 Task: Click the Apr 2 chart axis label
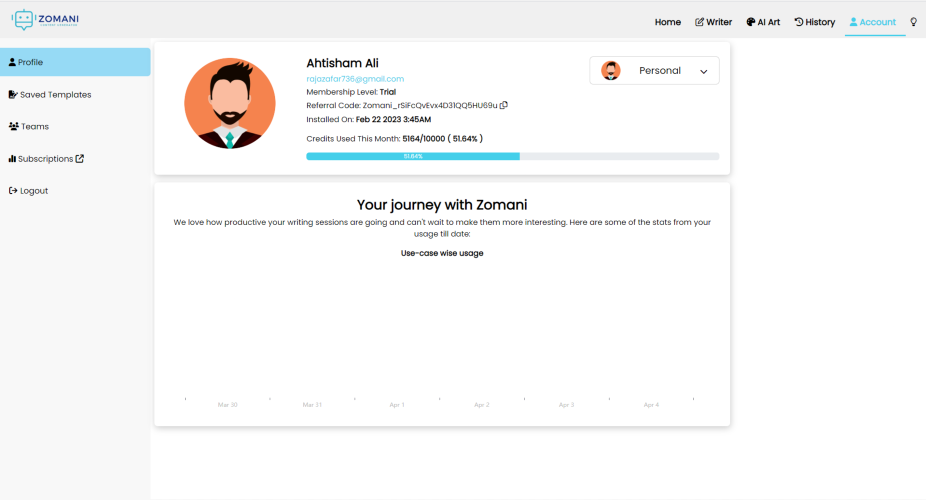481,405
